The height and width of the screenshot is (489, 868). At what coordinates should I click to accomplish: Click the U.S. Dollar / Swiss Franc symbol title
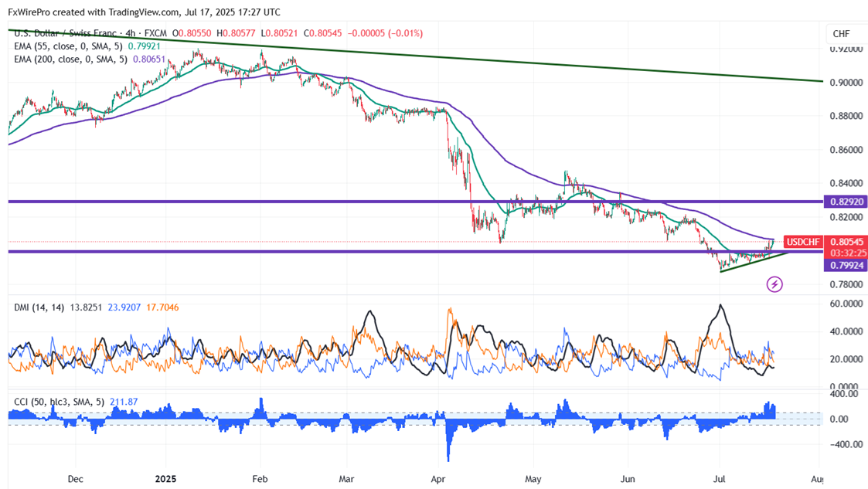[x=66, y=33]
